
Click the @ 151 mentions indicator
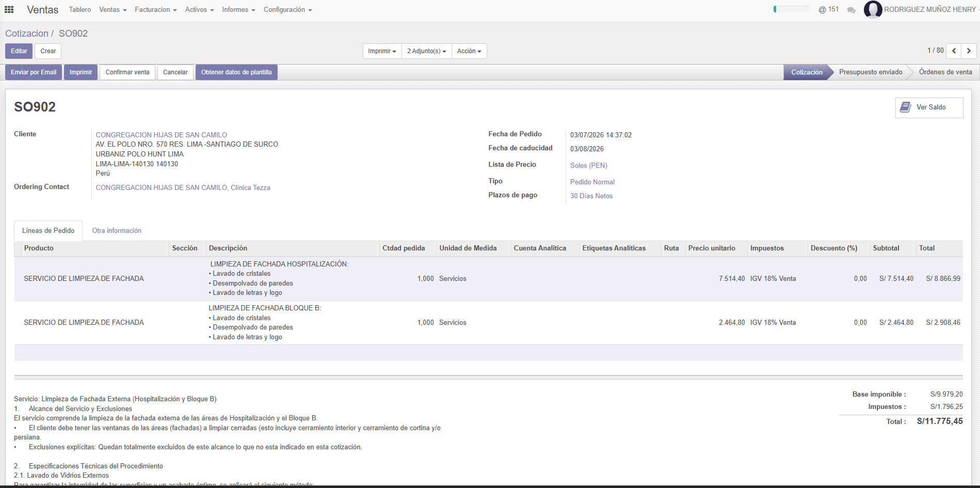click(x=828, y=9)
